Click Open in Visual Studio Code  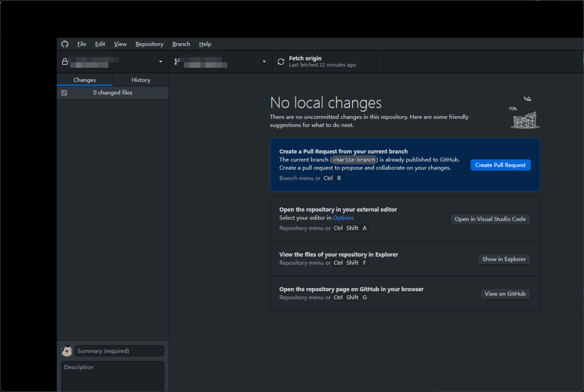click(x=490, y=219)
